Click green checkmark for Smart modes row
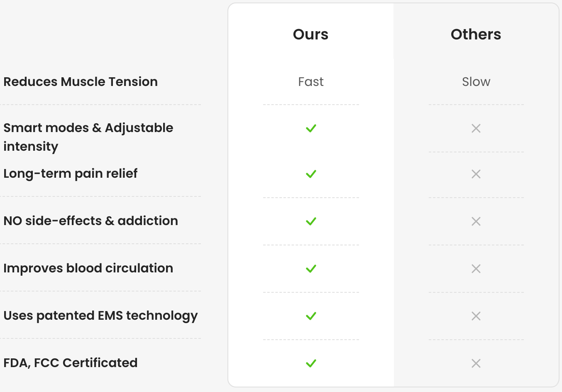This screenshot has height=392, width=562. [311, 128]
